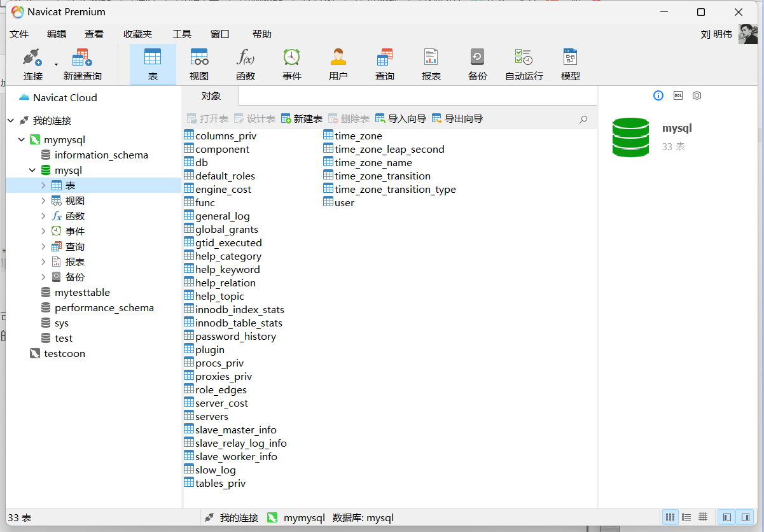
Task: Select the Event (事件) toolbar icon
Action: coord(292,65)
